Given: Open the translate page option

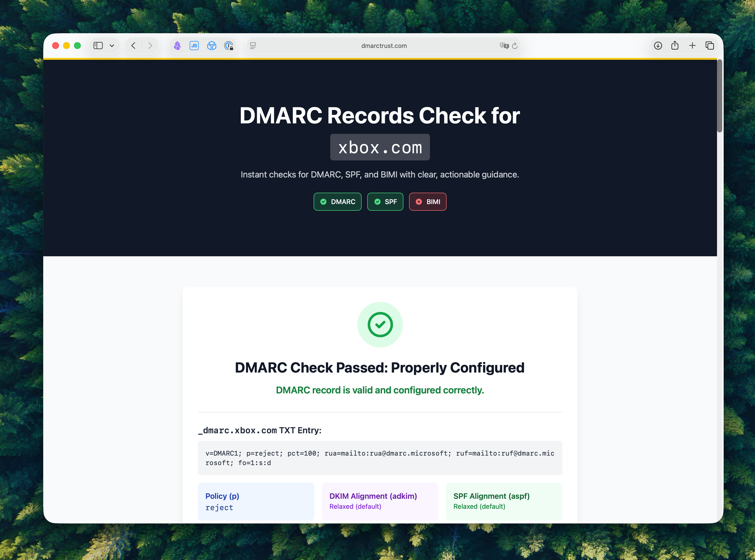Looking at the screenshot, I should pyautogui.click(x=504, y=45).
